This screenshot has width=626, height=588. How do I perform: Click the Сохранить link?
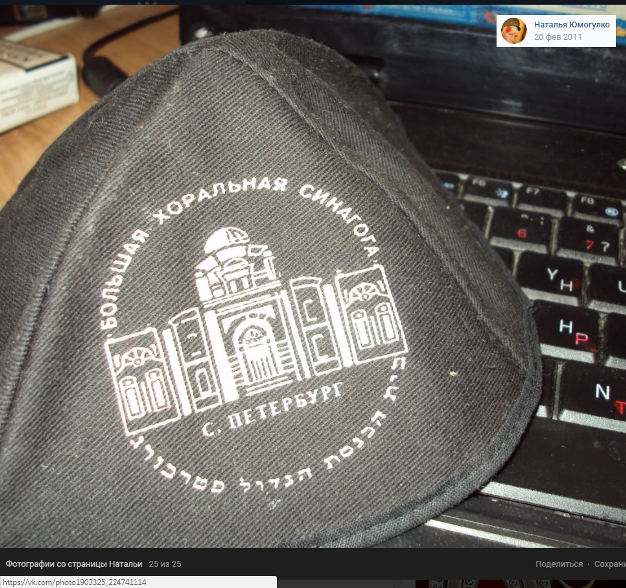(x=610, y=564)
